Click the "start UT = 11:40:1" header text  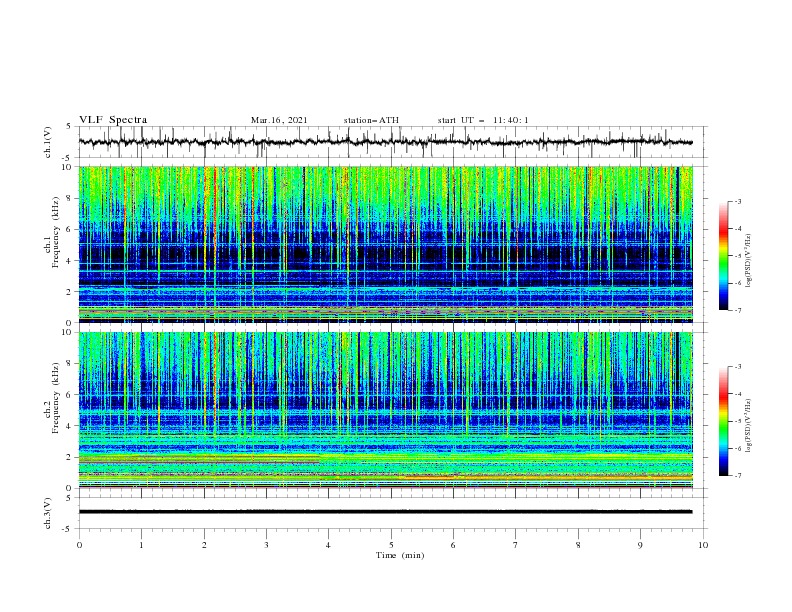click(x=483, y=120)
